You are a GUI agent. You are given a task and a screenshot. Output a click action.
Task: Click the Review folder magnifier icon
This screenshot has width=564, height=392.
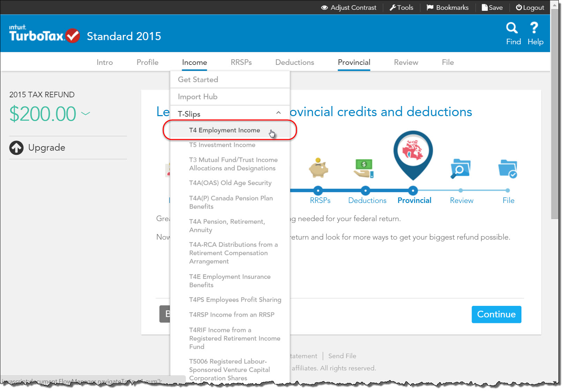click(460, 168)
